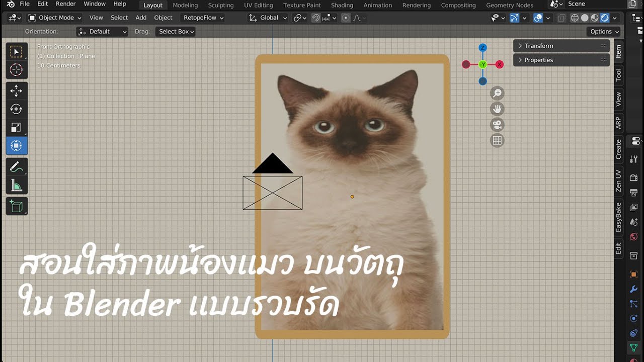Switch to wireframe shading mode

pyautogui.click(x=575, y=18)
